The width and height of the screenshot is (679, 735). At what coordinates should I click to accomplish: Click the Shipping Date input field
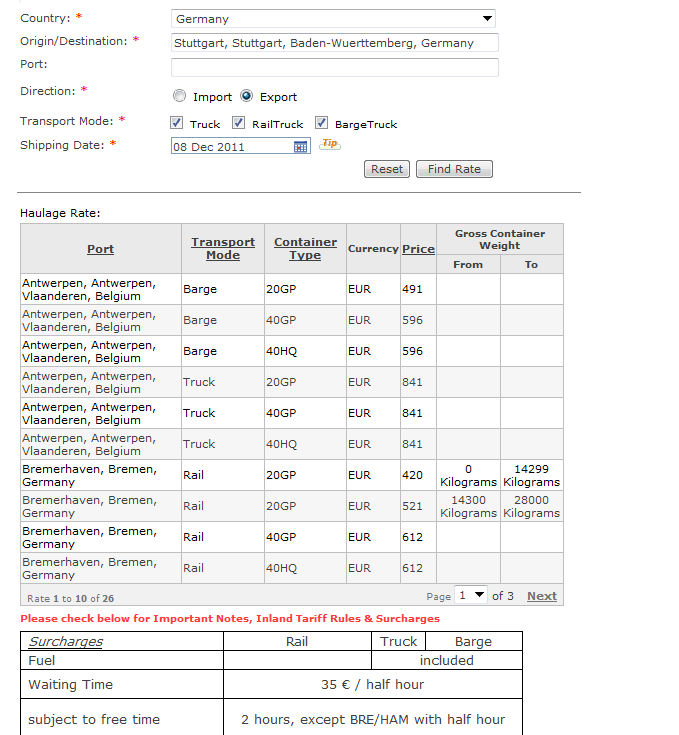(x=232, y=146)
